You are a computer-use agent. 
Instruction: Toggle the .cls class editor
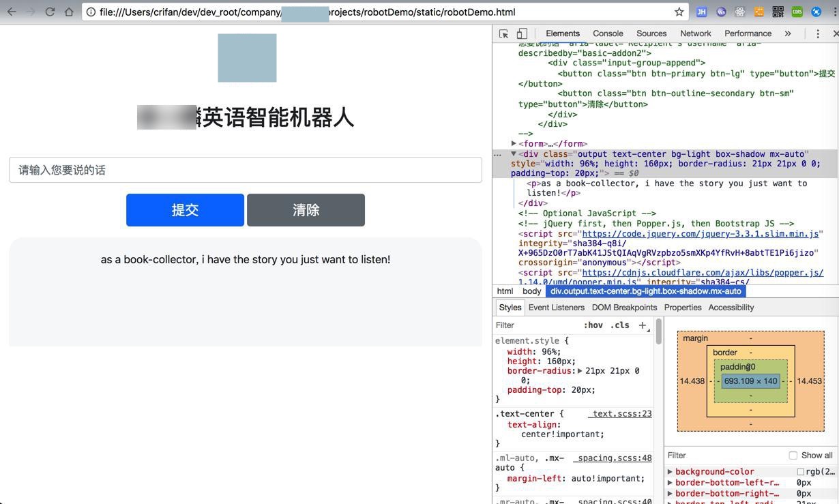click(620, 325)
